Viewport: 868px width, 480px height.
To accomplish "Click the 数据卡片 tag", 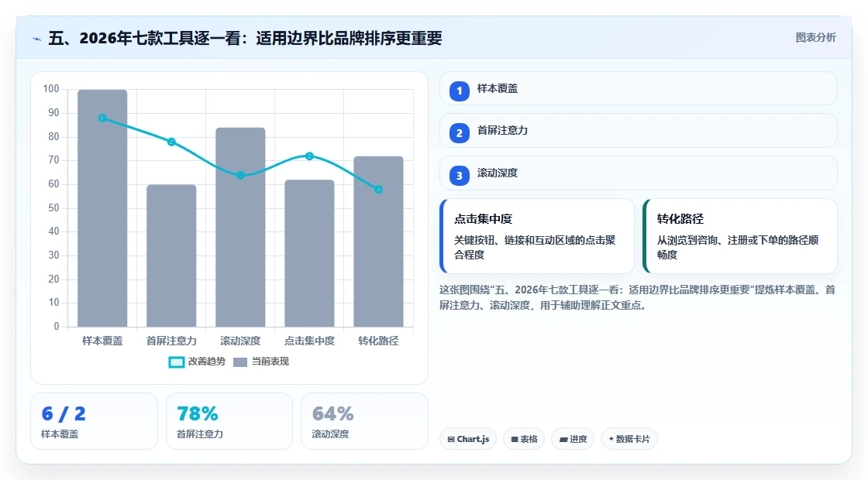I will click(x=629, y=438).
